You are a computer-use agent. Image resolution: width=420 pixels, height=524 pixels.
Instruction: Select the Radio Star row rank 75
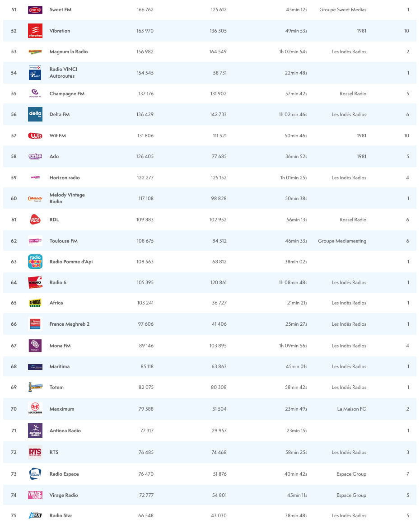pyautogui.click(x=14, y=515)
